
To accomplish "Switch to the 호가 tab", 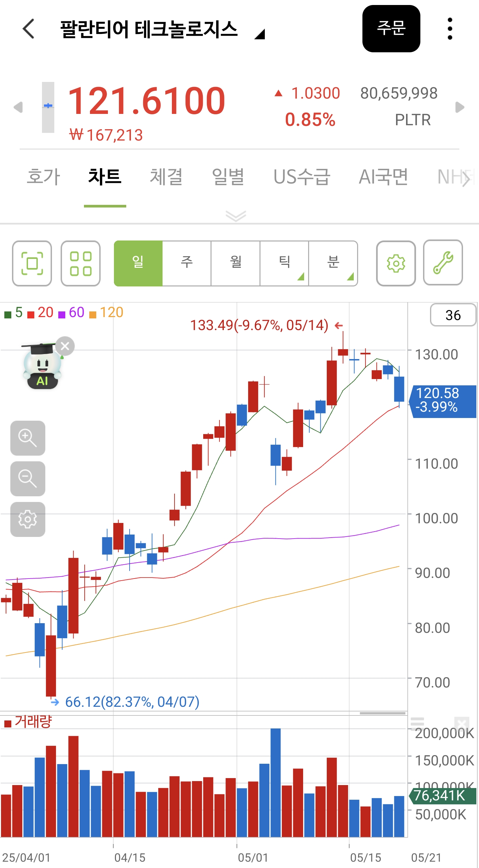I will [x=43, y=177].
